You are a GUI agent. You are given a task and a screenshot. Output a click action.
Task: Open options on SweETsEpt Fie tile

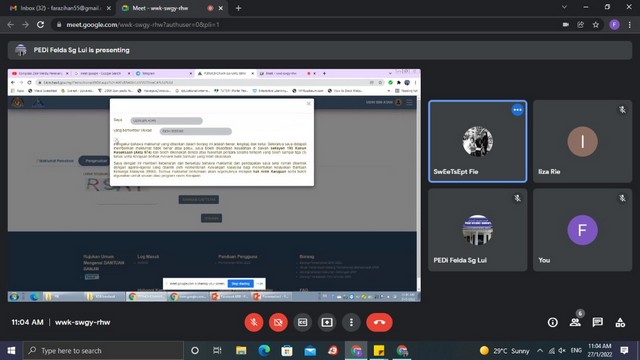point(517,110)
